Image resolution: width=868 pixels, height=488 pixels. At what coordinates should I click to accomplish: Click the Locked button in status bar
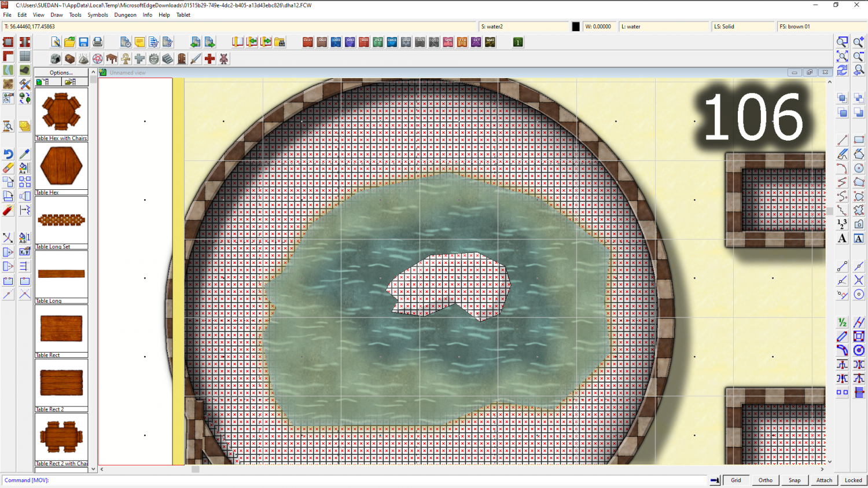click(853, 480)
